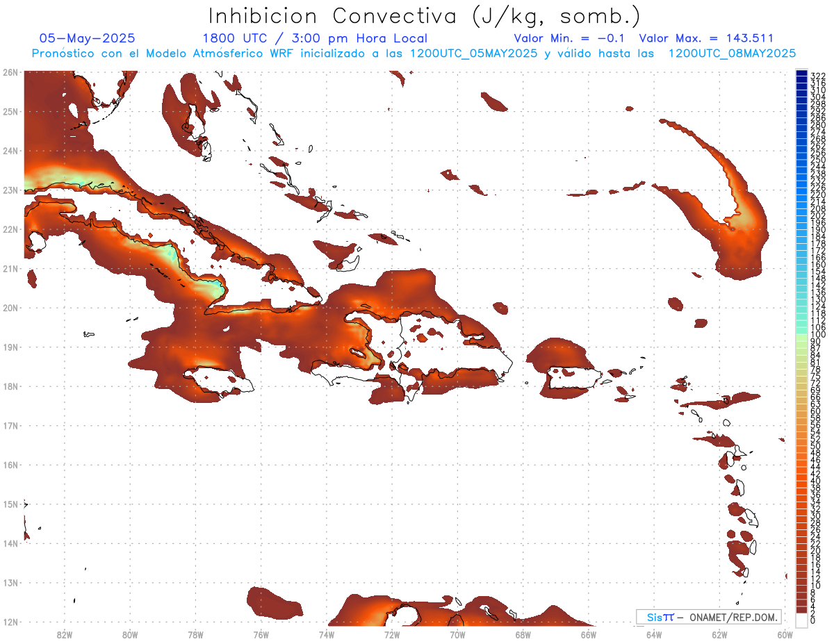Click the '64W' longitude label
This screenshot has width=834, height=644.
tap(654, 634)
